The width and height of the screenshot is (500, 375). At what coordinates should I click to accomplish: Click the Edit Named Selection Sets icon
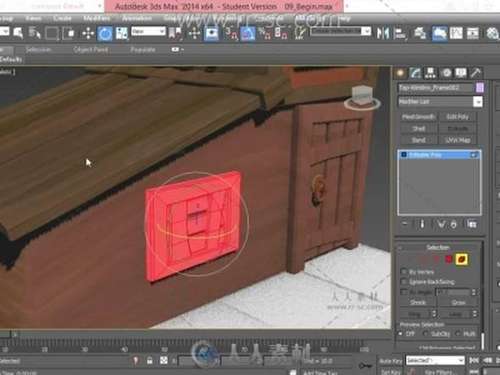pos(300,33)
